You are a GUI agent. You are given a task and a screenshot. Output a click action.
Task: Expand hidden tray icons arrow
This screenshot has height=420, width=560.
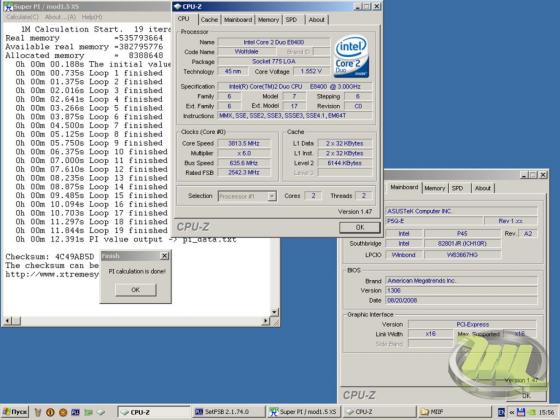(512, 412)
